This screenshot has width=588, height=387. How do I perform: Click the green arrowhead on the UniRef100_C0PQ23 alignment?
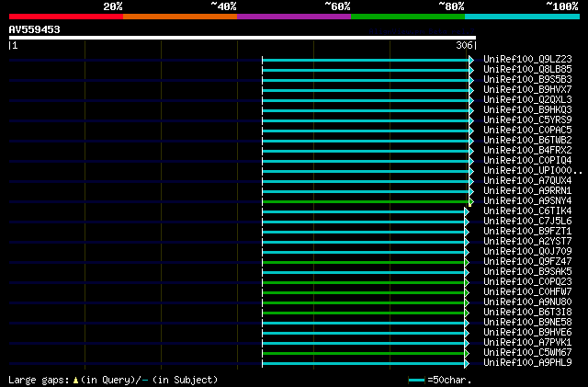point(467,283)
